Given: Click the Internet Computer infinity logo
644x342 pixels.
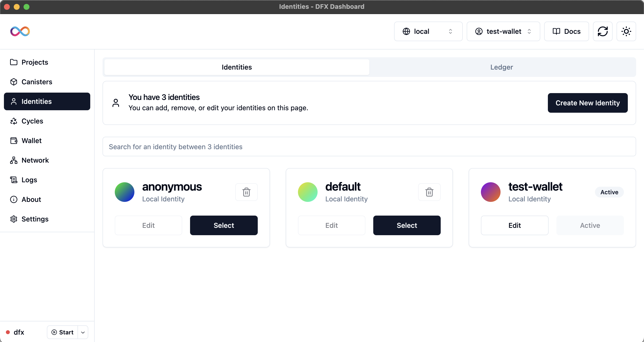Looking at the screenshot, I should tap(20, 31).
